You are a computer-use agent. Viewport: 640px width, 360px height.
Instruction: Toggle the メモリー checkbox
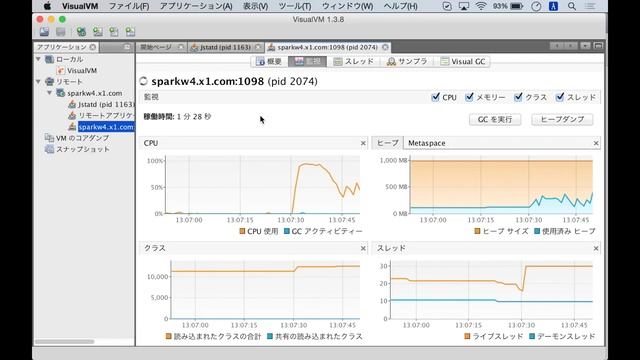point(469,97)
